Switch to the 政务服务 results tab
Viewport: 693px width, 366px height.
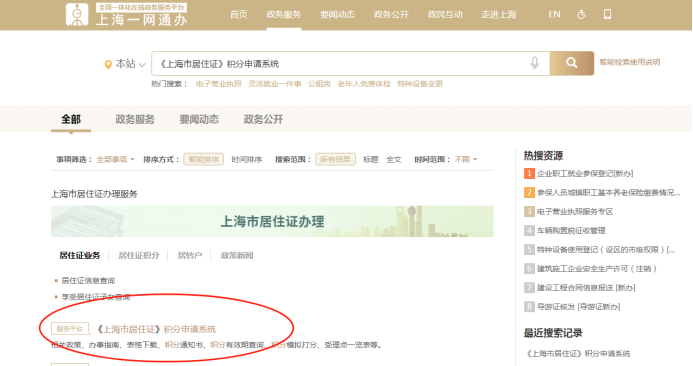135,119
